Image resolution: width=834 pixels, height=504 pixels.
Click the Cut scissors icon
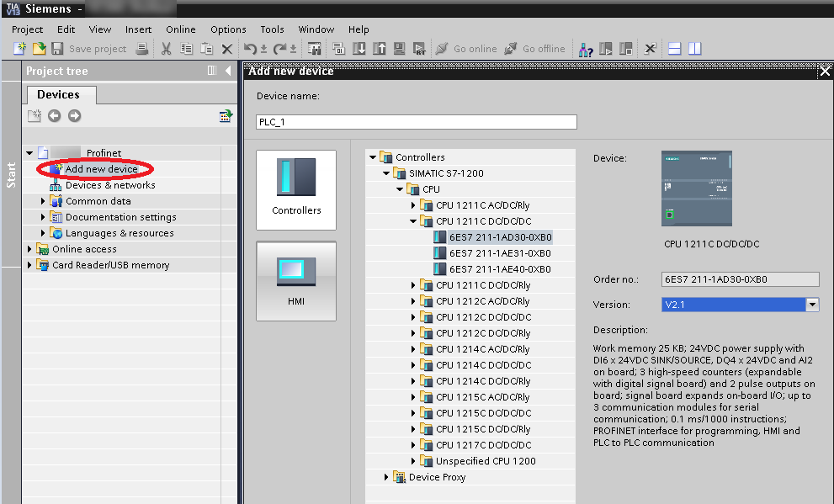[x=166, y=49]
